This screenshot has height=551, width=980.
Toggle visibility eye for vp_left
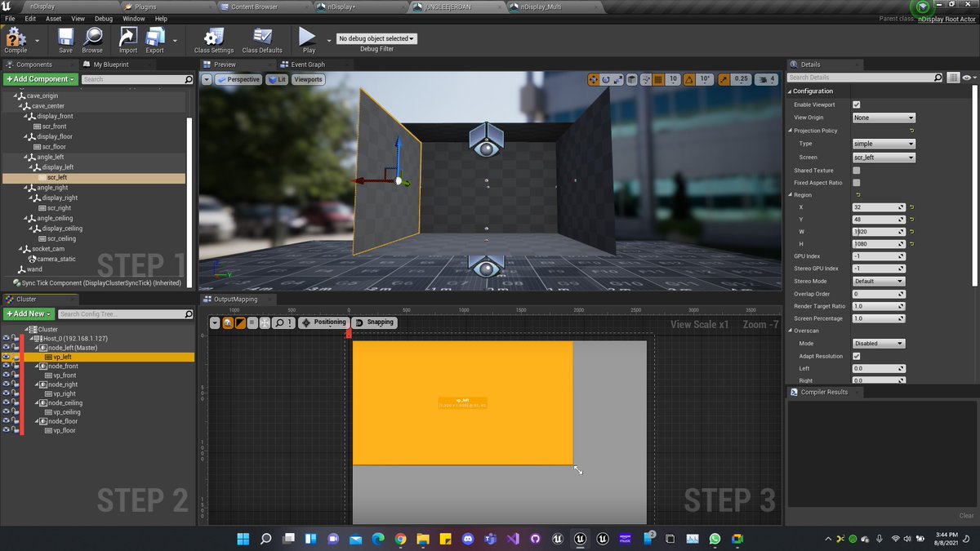coord(7,357)
